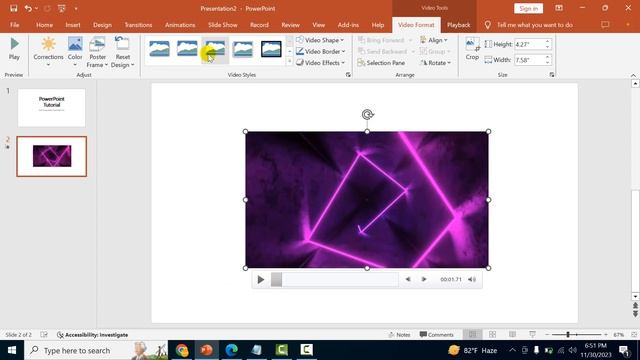Image resolution: width=640 pixels, height=360 pixels.
Task: Collapse the ribbon with the caret arrow
Action: pyautogui.click(x=633, y=75)
